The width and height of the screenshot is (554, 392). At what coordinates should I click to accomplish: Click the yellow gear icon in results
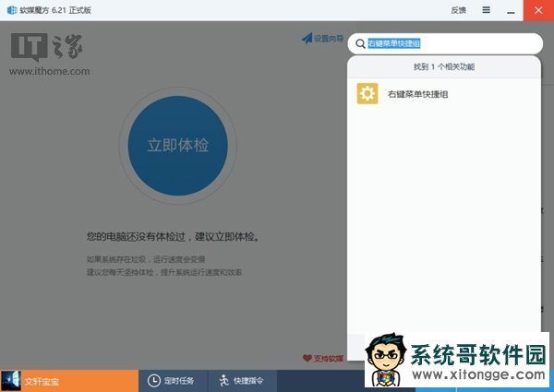[367, 94]
